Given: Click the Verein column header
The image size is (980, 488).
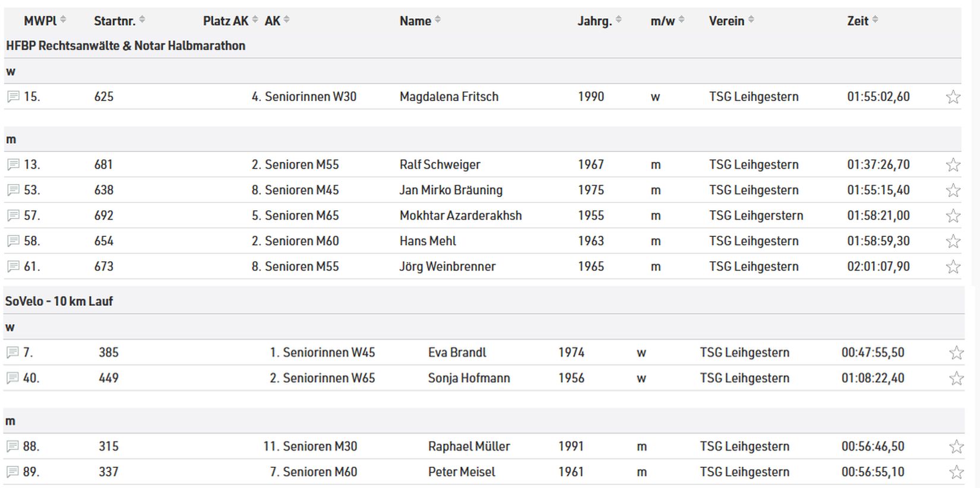Looking at the screenshot, I should click(726, 21).
